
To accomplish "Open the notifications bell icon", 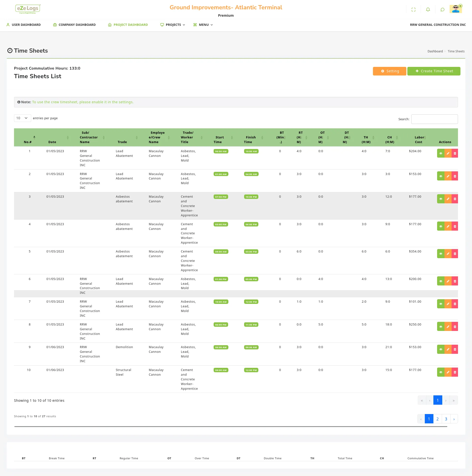I will point(428,10).
